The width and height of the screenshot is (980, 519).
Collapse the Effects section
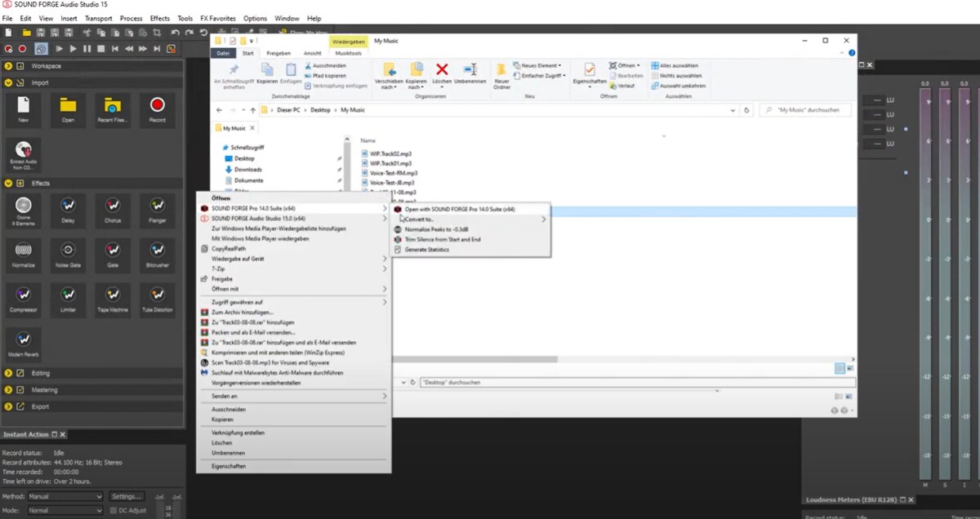point(8,184)
